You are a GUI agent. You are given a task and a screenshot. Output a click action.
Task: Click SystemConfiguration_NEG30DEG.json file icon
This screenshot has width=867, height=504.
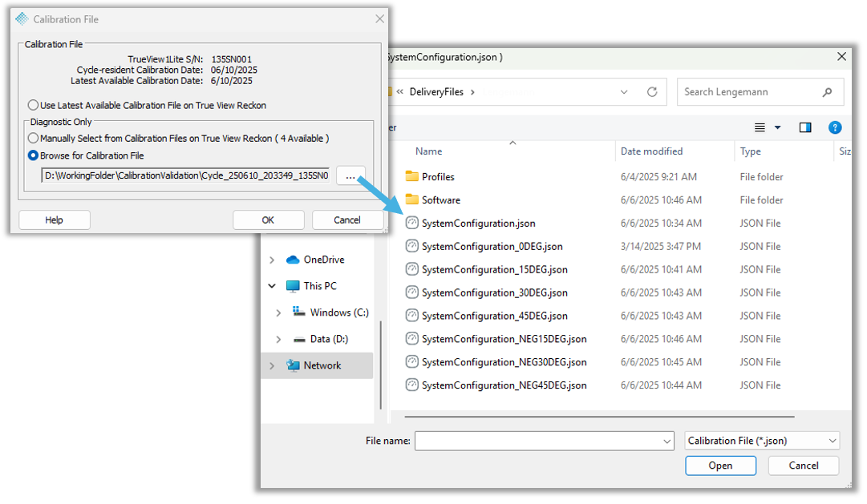(412, 361)
